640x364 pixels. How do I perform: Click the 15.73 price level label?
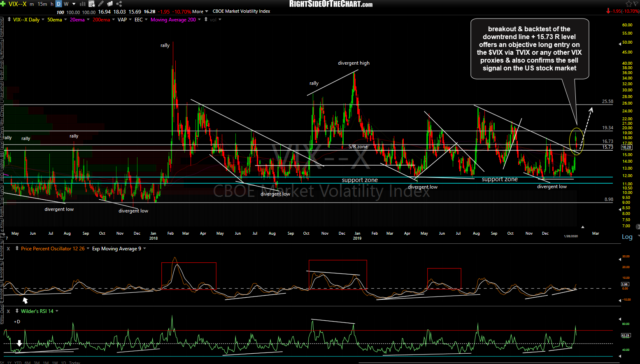pos(608,147)
